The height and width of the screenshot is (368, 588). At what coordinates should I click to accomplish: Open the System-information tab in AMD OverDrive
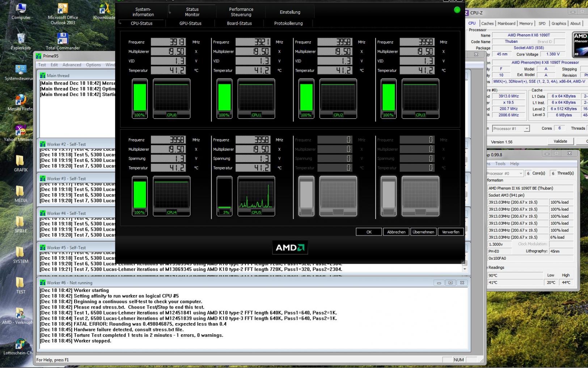tap(143, 12)
